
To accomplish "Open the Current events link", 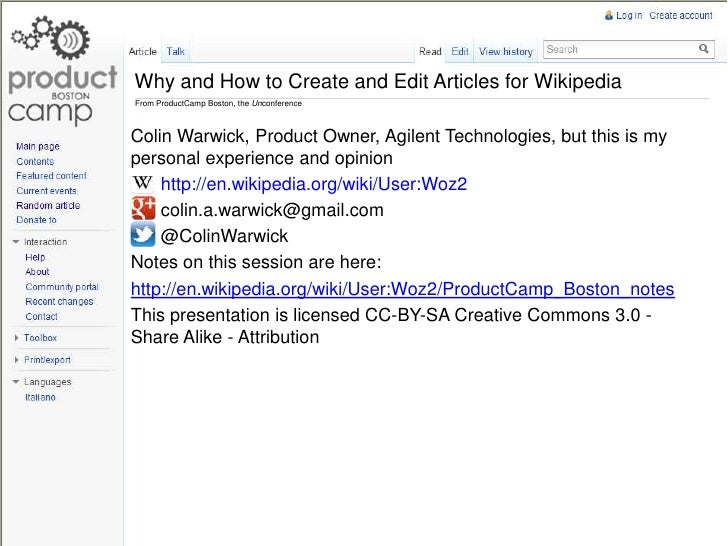I will tap(46, 191).
